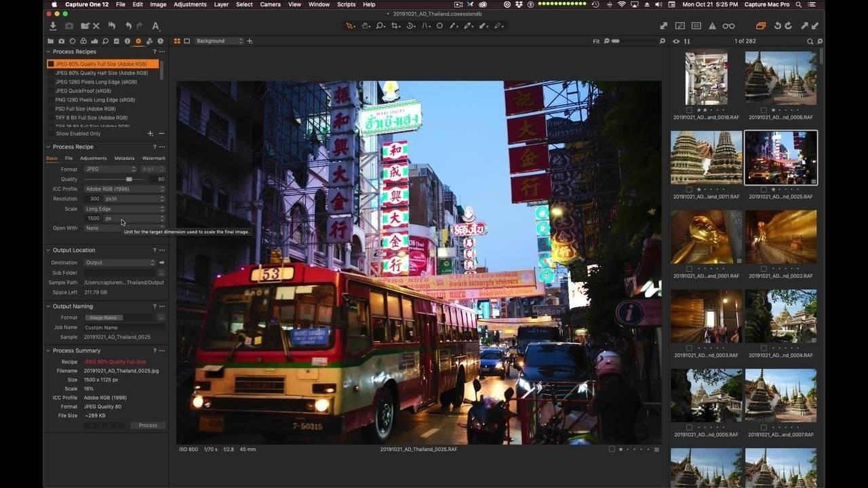
Task: Open the Camera menu
Action: click(x=270, y=4)
